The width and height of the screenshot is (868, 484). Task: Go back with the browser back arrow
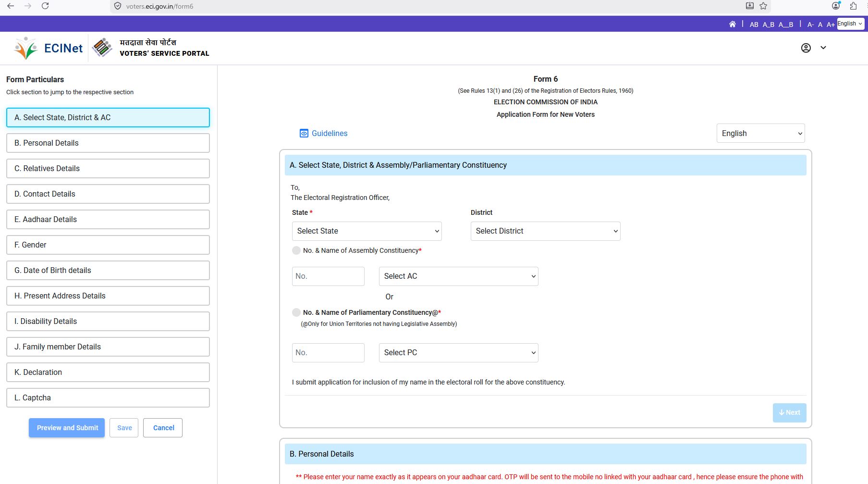click(x=11, y=6)
